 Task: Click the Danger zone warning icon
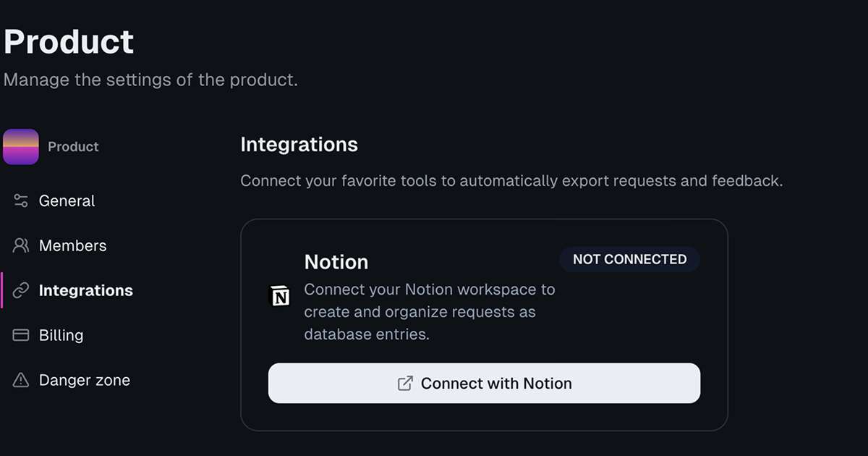(x=21, y=380)
